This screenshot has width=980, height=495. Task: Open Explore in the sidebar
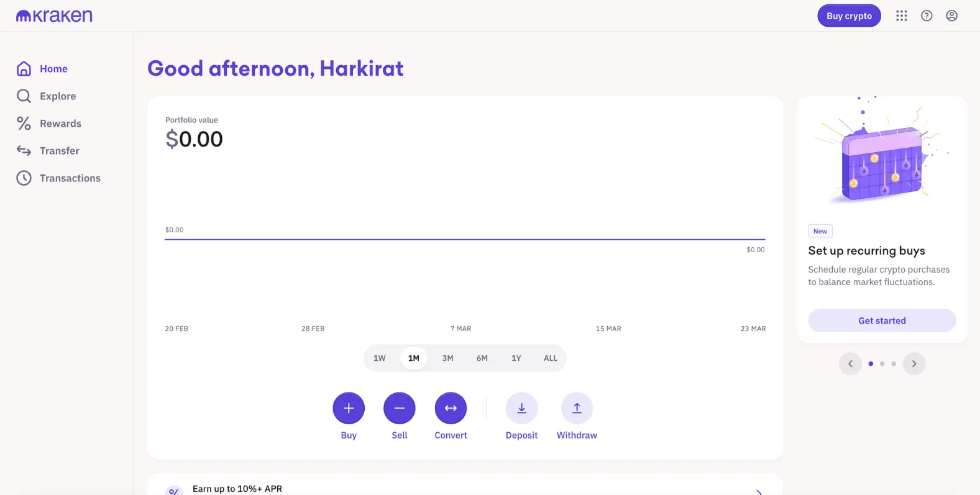pyautogui.click(x=58, y=96)
